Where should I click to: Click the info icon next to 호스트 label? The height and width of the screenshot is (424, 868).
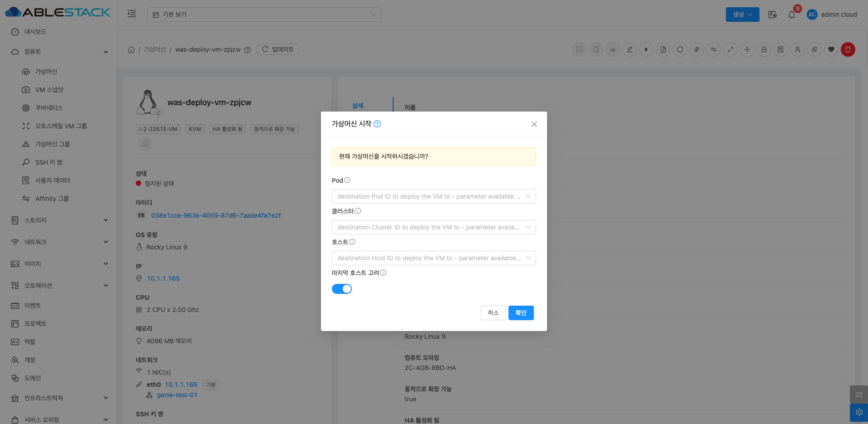[352, 242]
